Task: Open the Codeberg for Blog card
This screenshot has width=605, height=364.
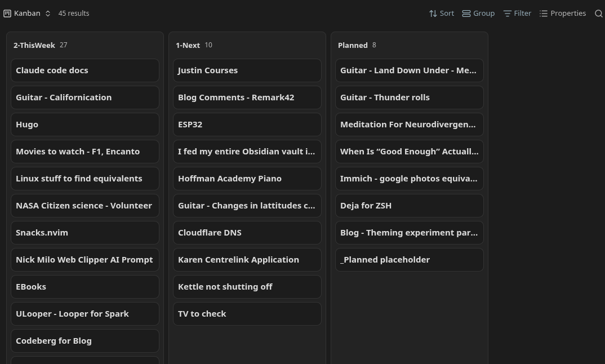Action: coord(85,340)
